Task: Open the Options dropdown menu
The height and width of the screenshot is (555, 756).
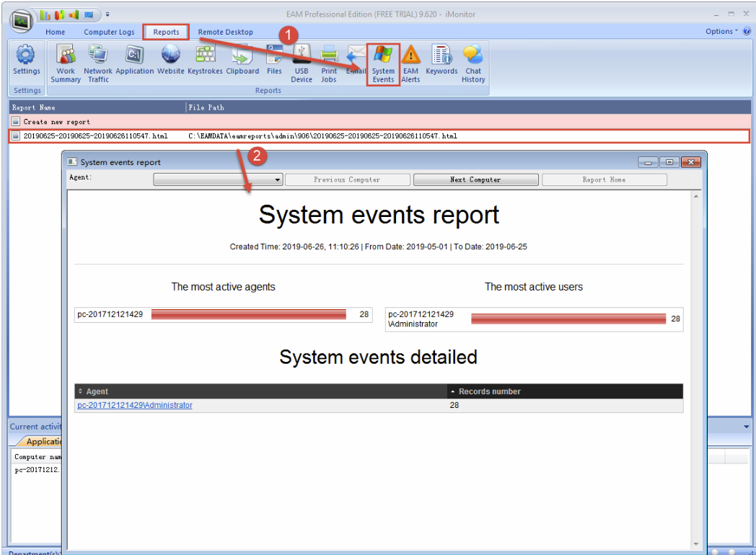Action: [722, 31]
